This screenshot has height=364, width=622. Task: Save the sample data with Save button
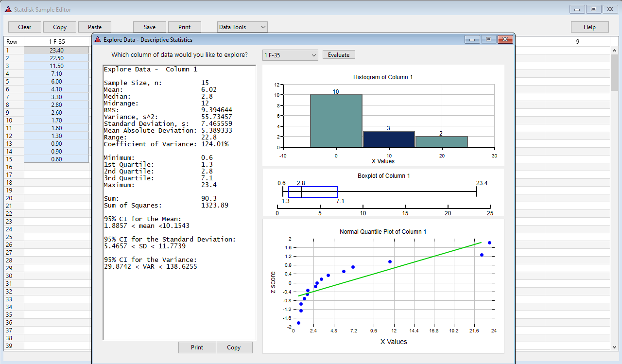click(150, 27)
